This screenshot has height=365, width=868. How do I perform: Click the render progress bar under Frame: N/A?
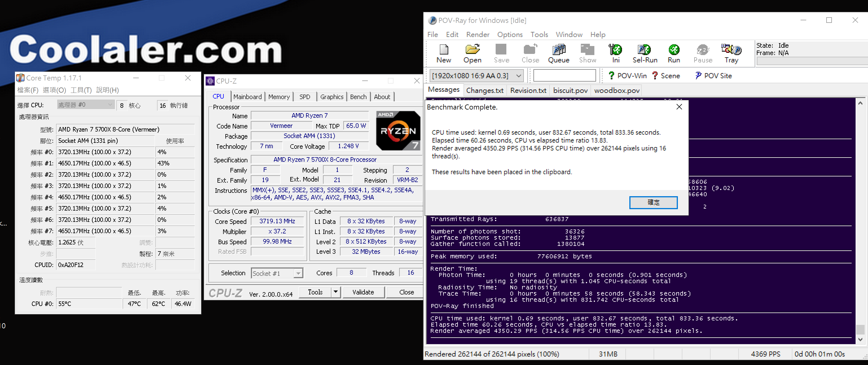pos(812,61)
